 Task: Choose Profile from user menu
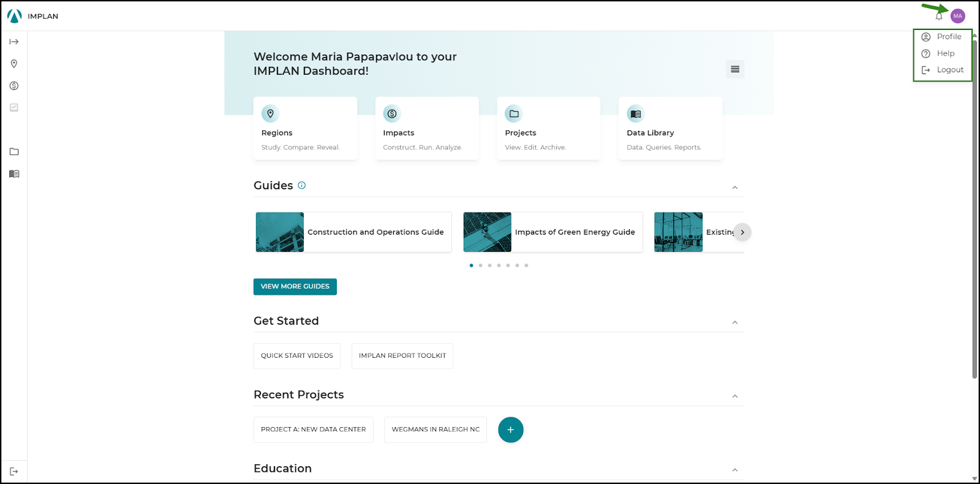point(942,37)
